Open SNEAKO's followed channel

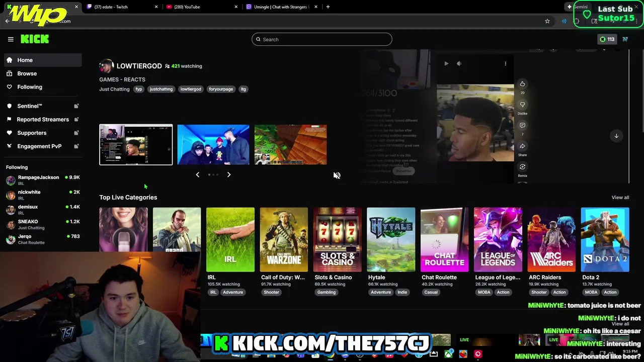(43, 224)
